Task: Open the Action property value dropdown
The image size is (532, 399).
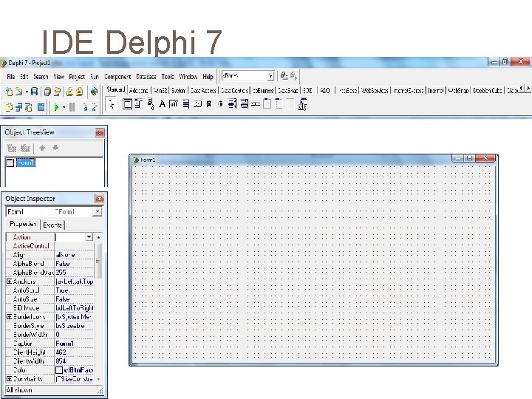Action: tap(89, 237)
